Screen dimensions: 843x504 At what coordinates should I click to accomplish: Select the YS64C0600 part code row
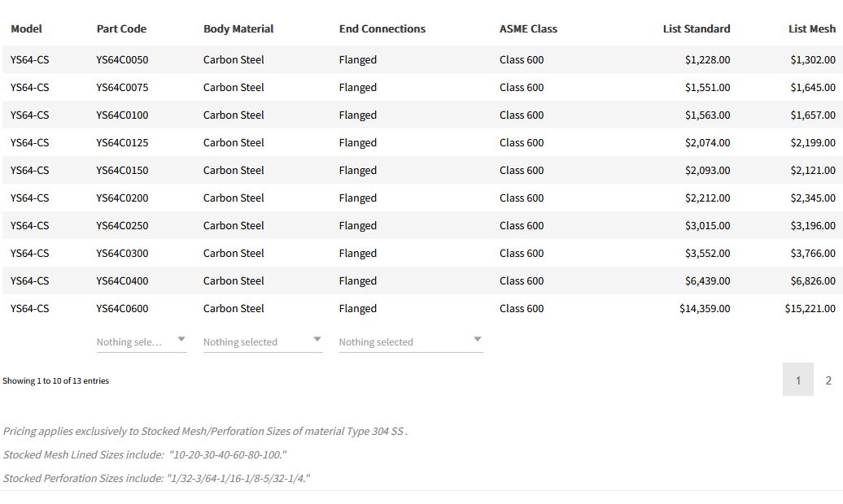click(122, 308)
